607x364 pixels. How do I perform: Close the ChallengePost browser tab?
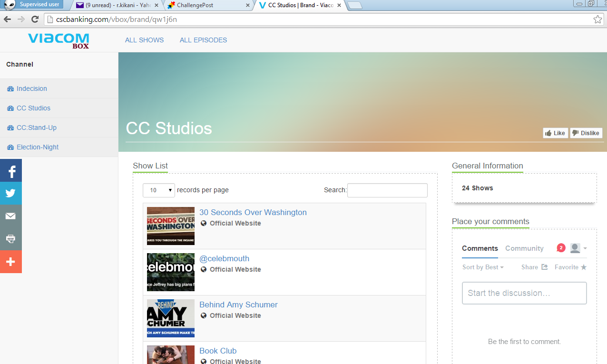[247, 6]
